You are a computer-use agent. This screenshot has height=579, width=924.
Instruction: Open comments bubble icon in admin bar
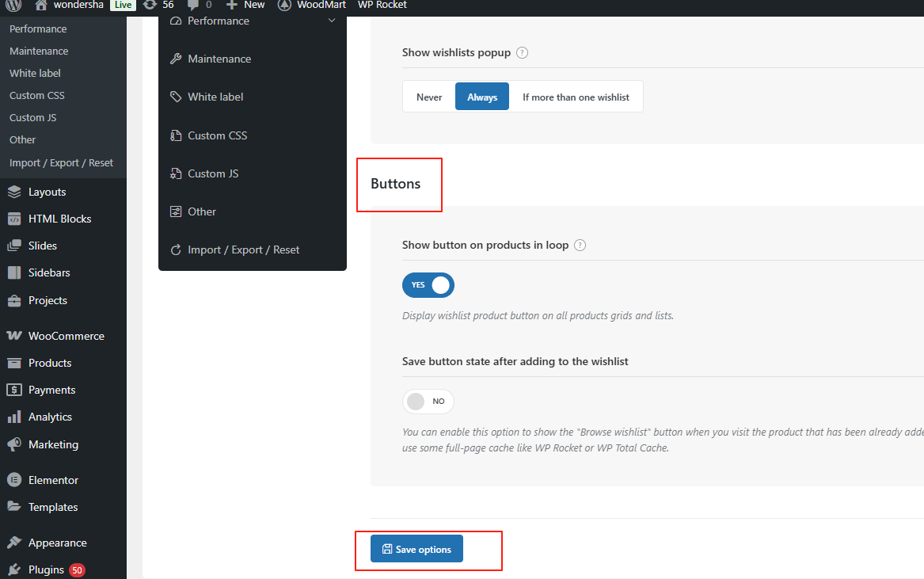click(193, 5)
